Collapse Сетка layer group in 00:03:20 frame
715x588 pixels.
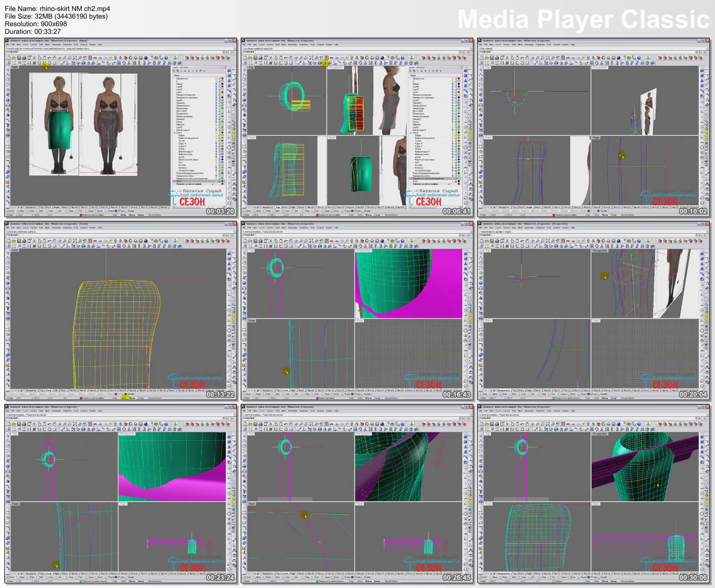(174, 133)
